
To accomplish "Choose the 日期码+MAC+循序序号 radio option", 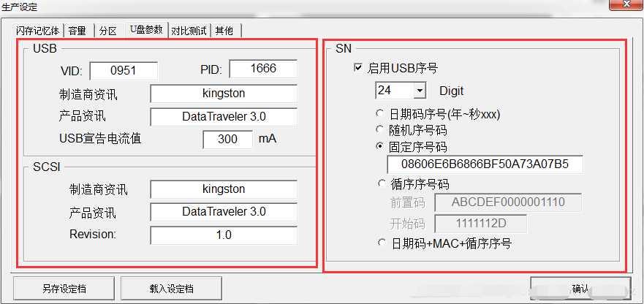I will coord(381,243).
